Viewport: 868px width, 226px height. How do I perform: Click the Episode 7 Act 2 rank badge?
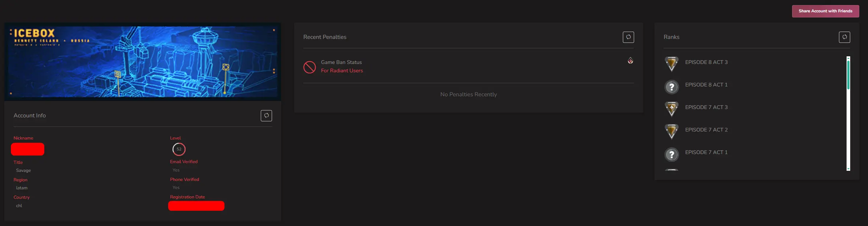tap(672, 131)
